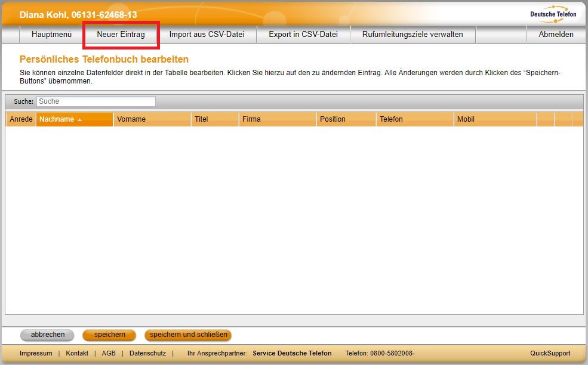The image size is (588, 365).
Task: Click the Service Deutsche Telefon text
Action: point(292,354)
